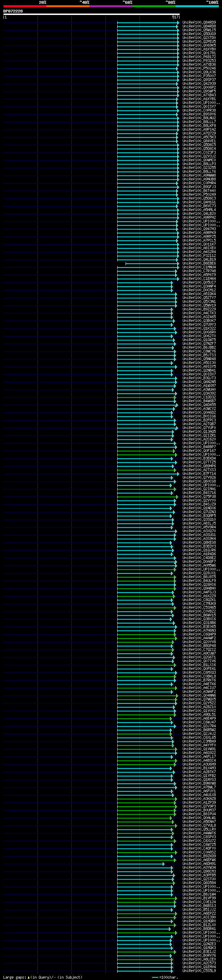Click the UniRef100_A4WWT6 label
The height and width of the screenshot is (980, 222).
coord(199,833)
